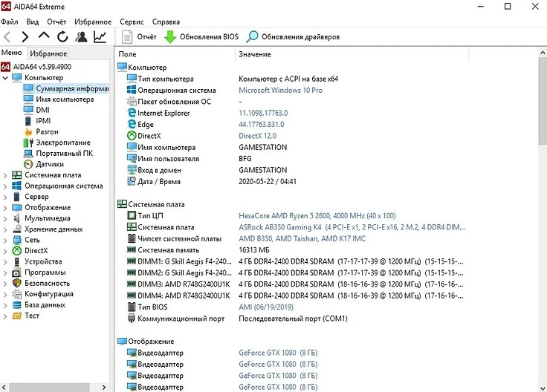Expand the Отображение tree node
Screen dimensions: 547x392
click(x=5, y=208)
